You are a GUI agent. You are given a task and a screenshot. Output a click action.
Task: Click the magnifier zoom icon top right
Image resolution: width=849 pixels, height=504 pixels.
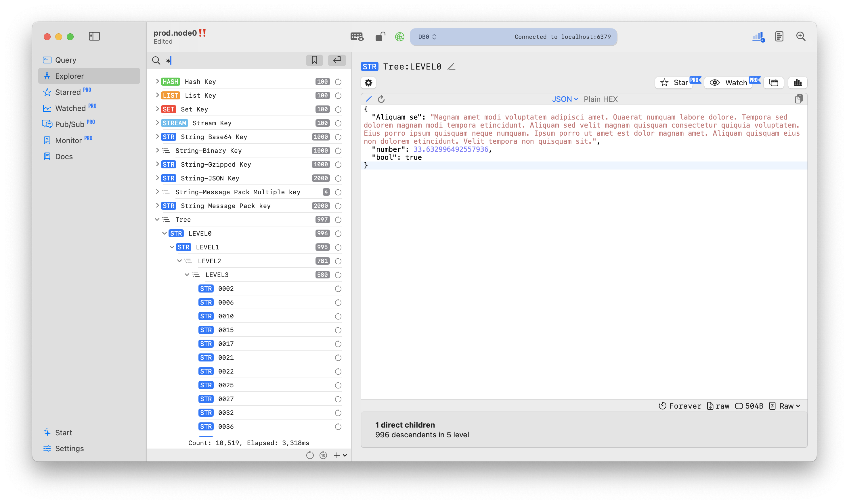pyautogui.click(x=800, y=36)
